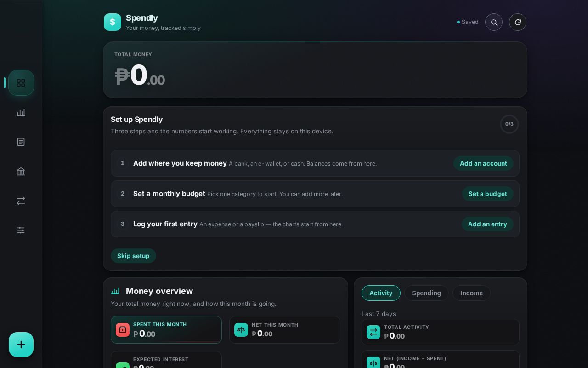Screen dimensions: 588x368
Task: Click 'Log your first entry' step text
Action: click(x=165, y=224)
